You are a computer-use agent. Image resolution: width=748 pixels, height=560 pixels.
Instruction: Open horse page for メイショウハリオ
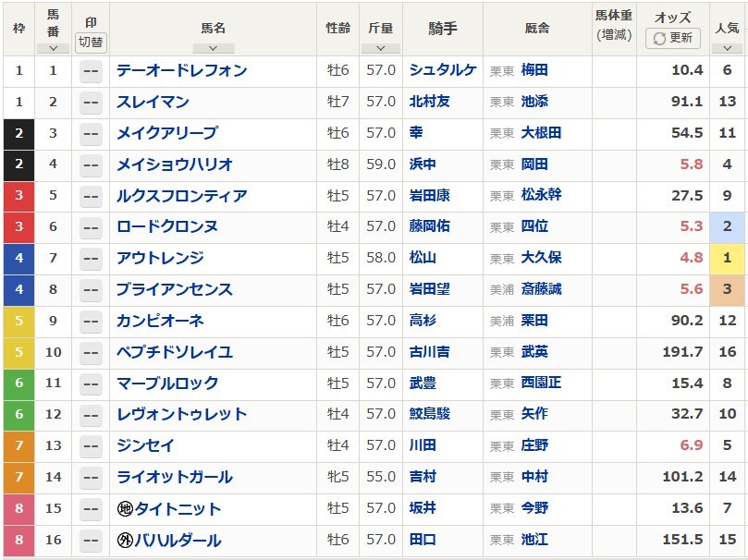175,164
